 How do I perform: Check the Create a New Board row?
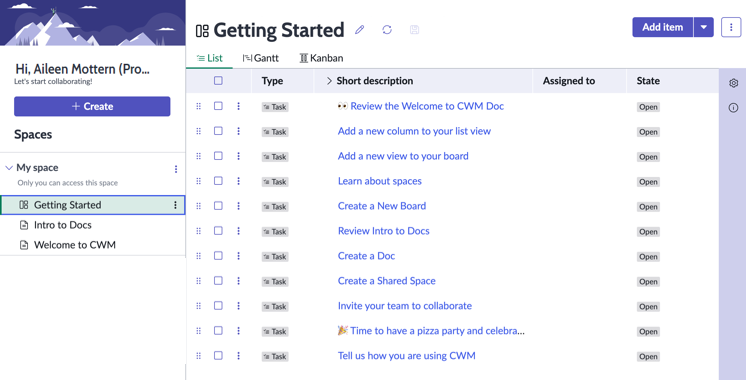218,205
